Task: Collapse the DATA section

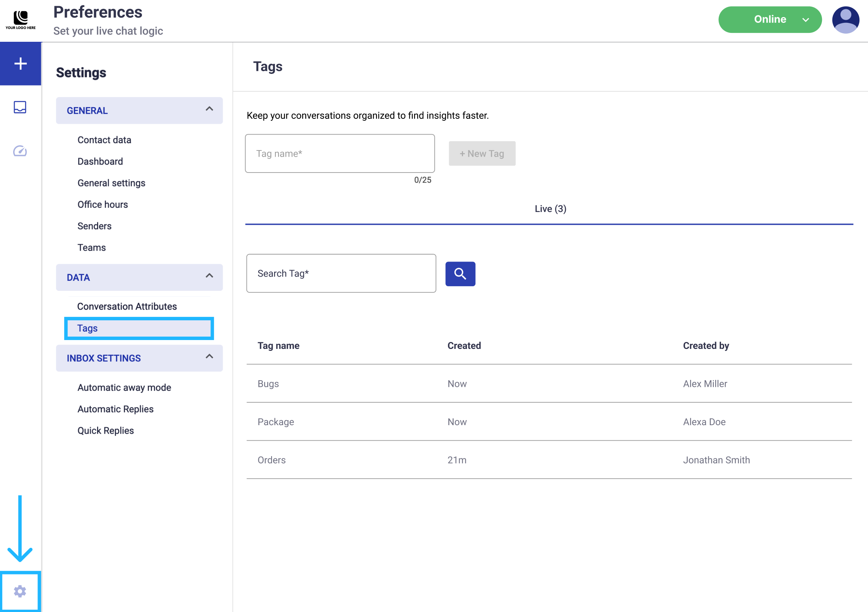Action: pos(209,276)
